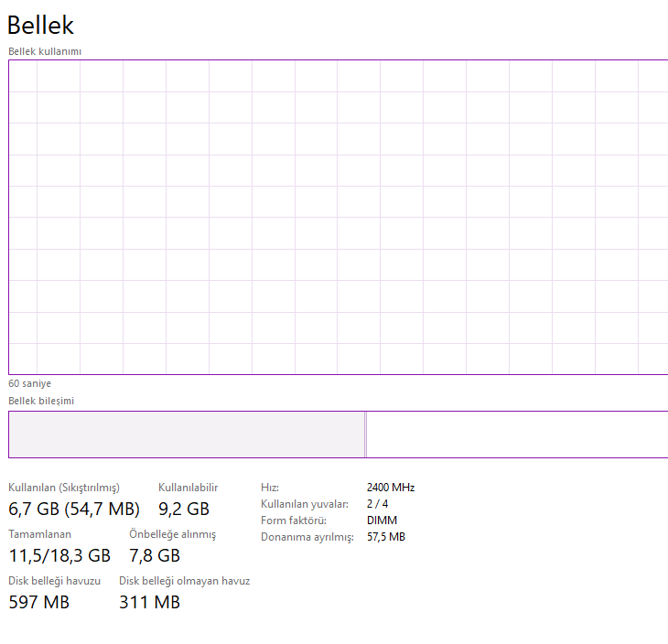This screenshot has width=668, height=644.
Task: Click the Donanıma ayrılmış 57,5 MB value
Action: pos(385,537)
